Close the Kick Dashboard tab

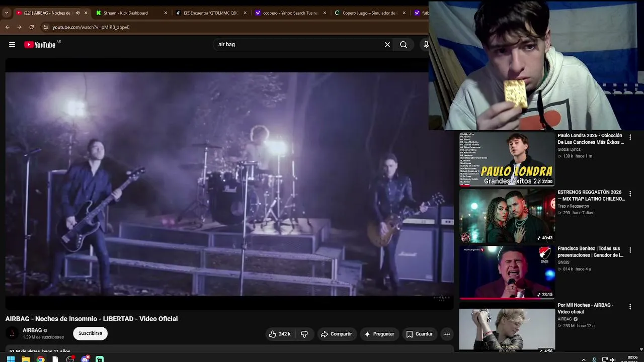coord(166,13)
